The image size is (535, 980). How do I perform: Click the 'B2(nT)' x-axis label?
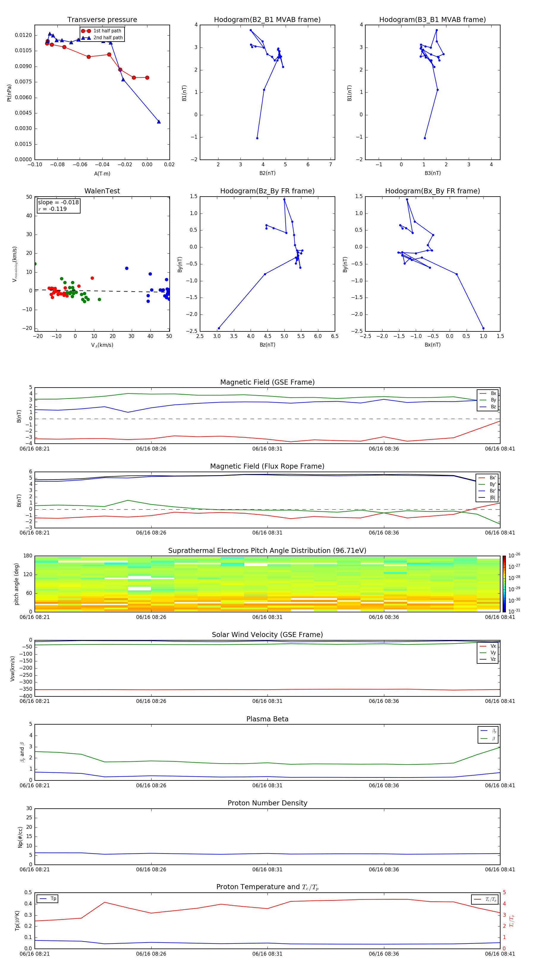(x=267, y=173)
